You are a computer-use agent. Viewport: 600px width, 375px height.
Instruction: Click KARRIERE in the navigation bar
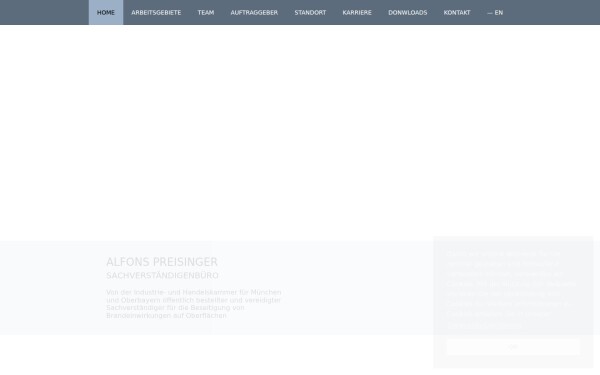tap(357, 12)
